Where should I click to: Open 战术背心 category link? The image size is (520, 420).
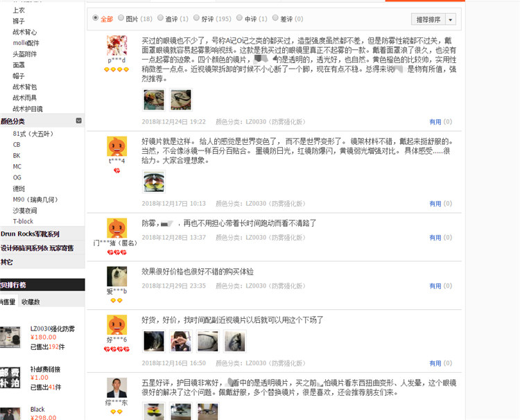[x=24, y=32]
